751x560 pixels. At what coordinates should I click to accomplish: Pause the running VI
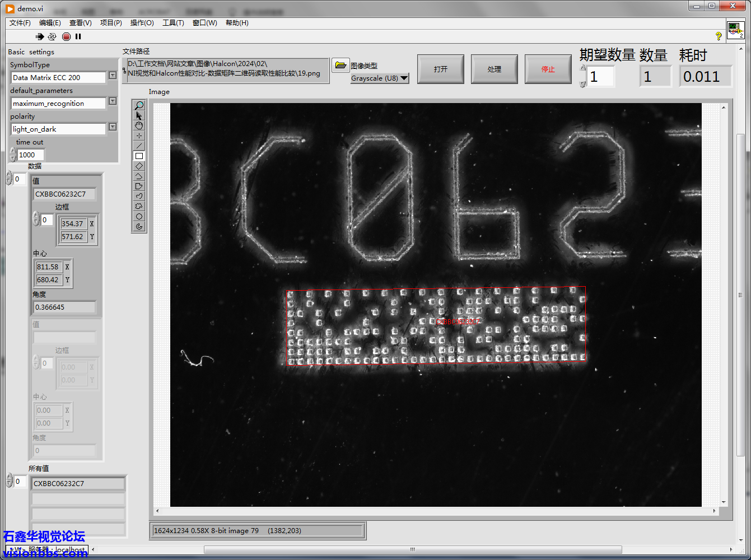(78, 36)
